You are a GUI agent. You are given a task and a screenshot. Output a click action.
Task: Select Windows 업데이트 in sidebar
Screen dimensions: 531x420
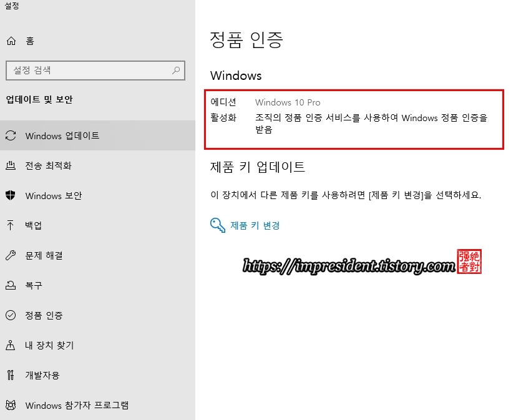[x=97, y=135]
